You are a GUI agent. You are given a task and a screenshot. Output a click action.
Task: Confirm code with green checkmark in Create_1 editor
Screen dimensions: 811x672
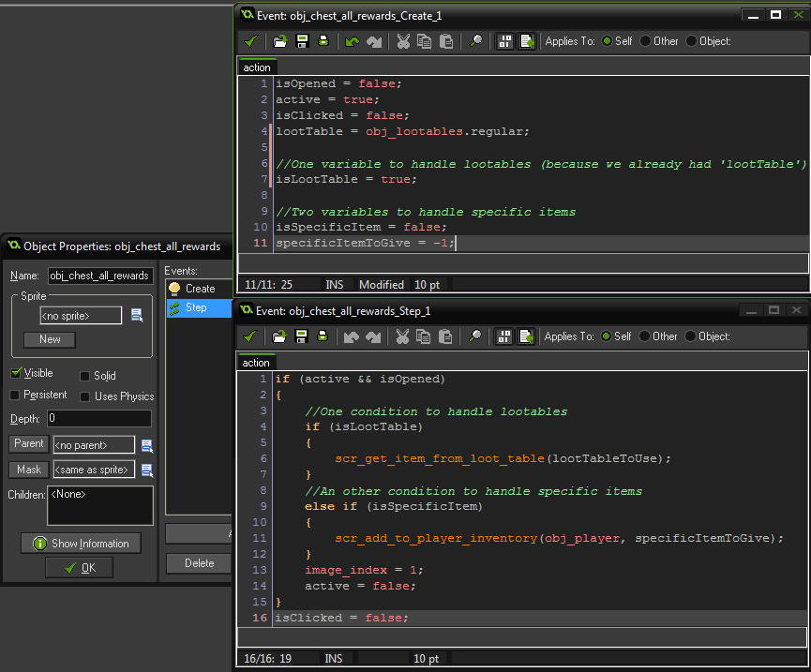[251, 41]
